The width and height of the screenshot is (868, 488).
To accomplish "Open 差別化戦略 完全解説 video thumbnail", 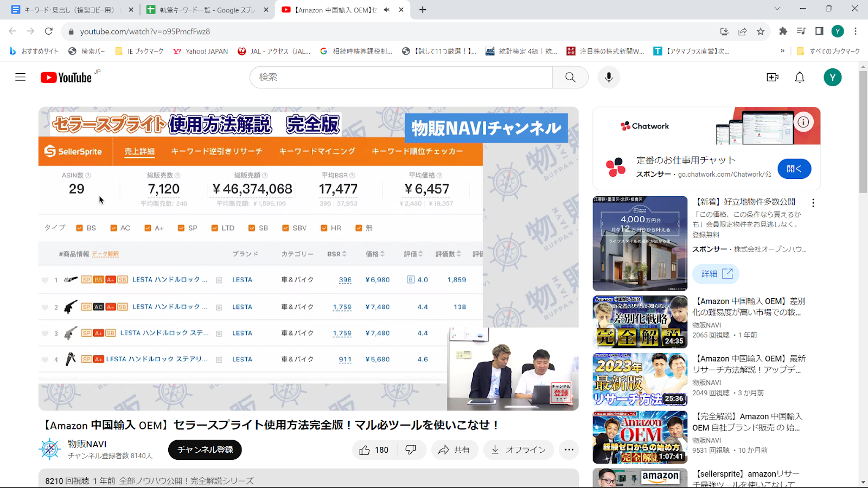I will coord(640,322).
